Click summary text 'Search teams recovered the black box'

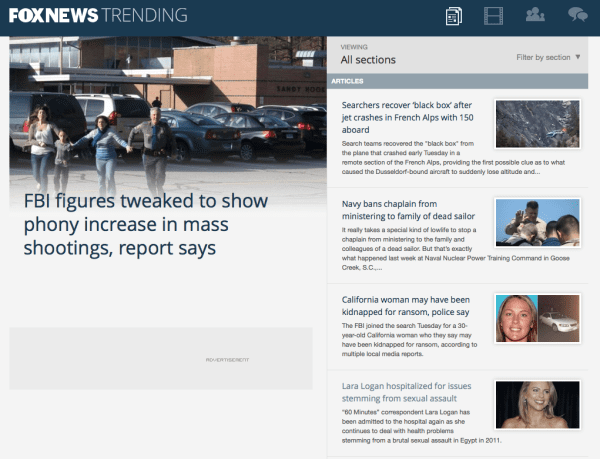click(453, 158)
